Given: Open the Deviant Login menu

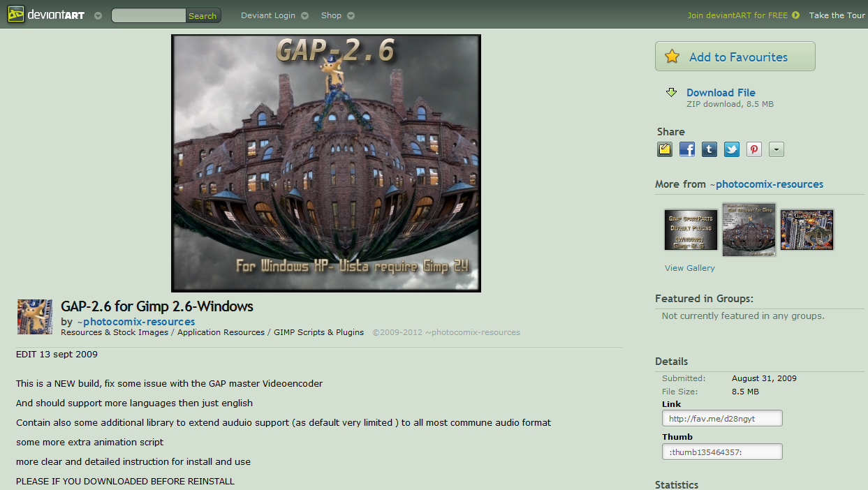Looking at the screenshot, I should (x=268, y=15).
